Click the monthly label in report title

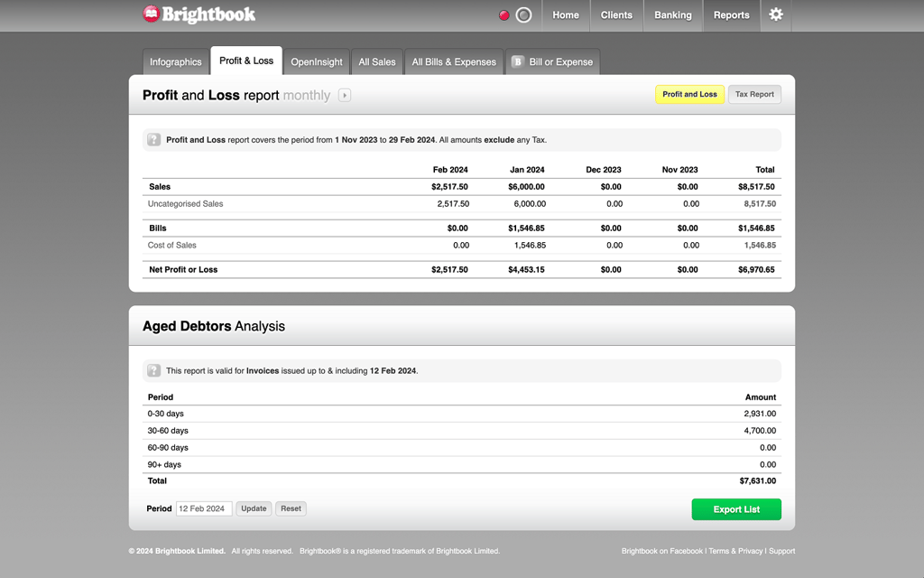307,96
